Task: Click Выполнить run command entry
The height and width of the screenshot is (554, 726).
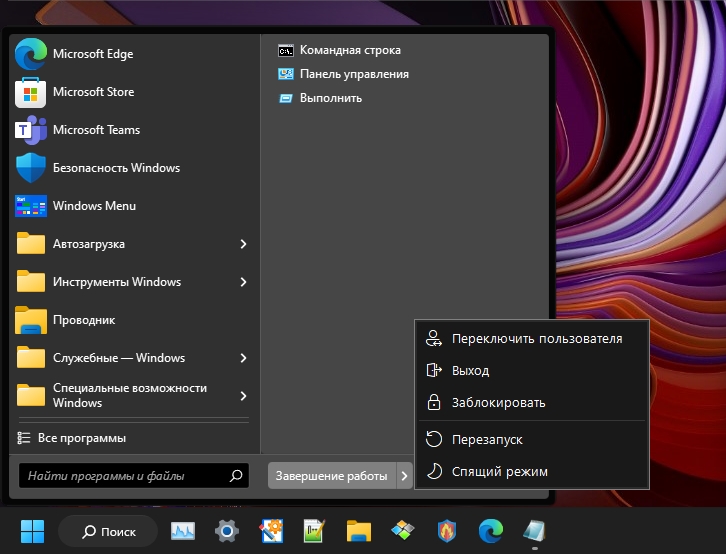Action: (x=330, y=98)
